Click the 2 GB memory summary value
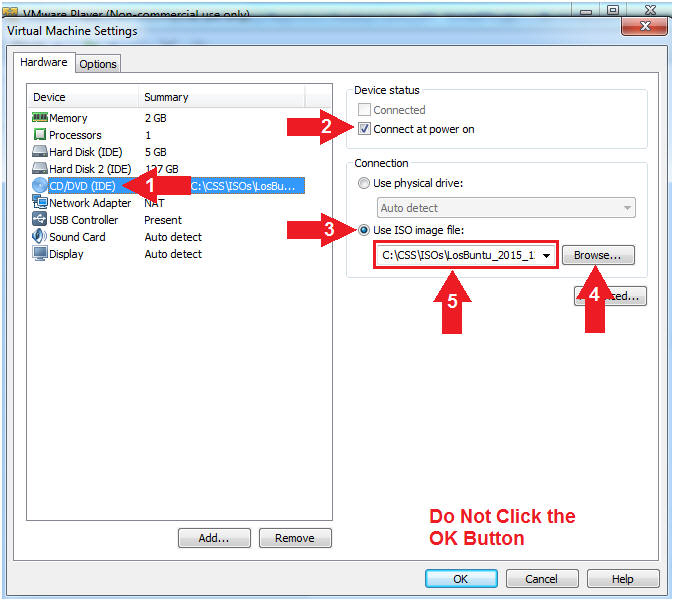 (x=156, y=118)
